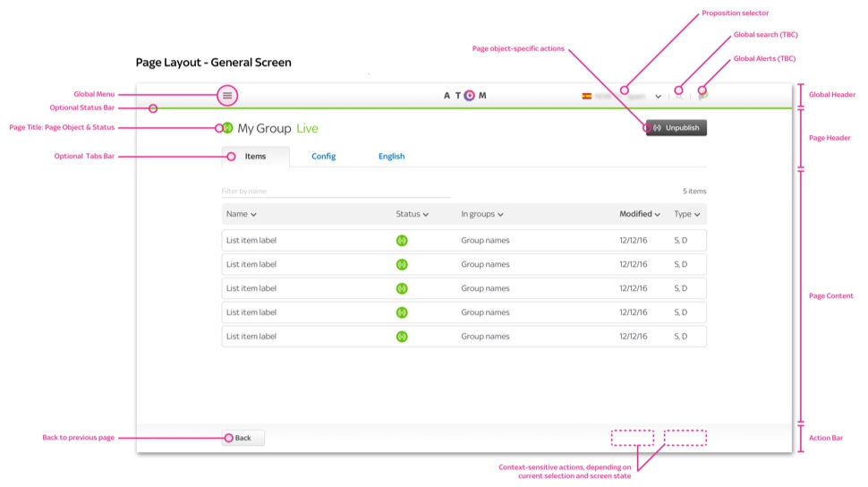Click the Filter by name input field
Image resolution: width=868 pixels, height=487 pixels.
pos(336,191)
